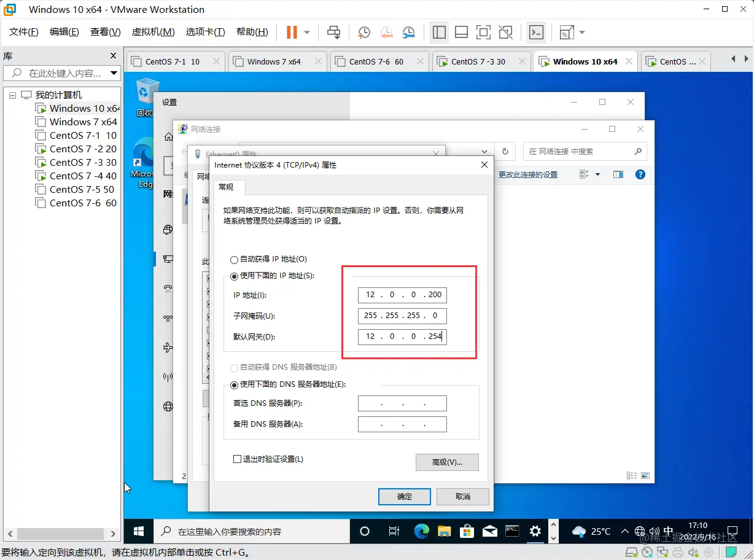Collapse the 我的计算机 tree node
Screen dimensions: 754x560
(x=12, y=94)
